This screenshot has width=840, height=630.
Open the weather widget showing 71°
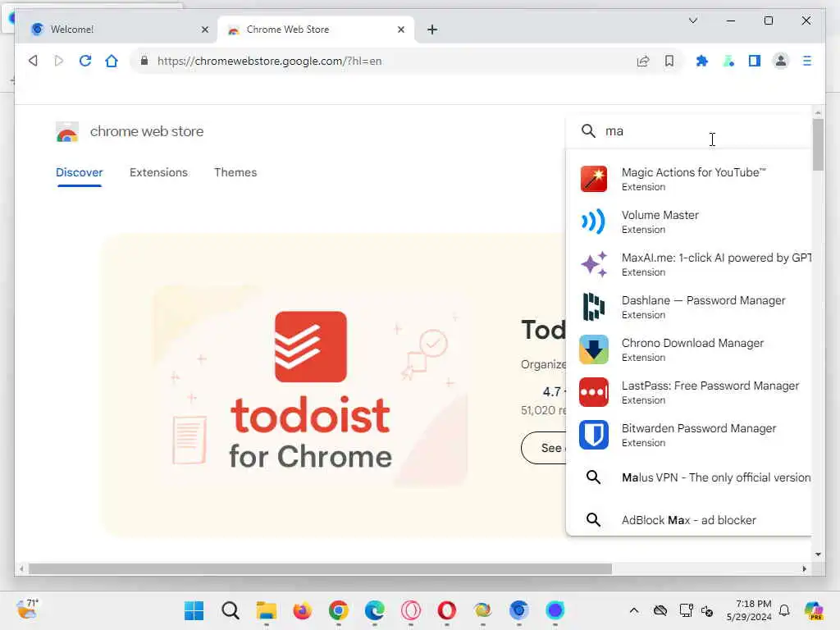coord(27,609)
